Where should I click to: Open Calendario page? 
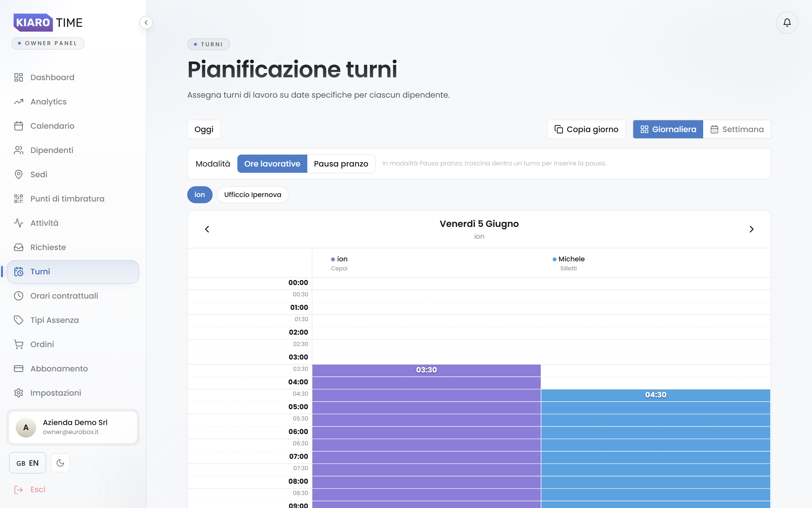tap(73, 126)
